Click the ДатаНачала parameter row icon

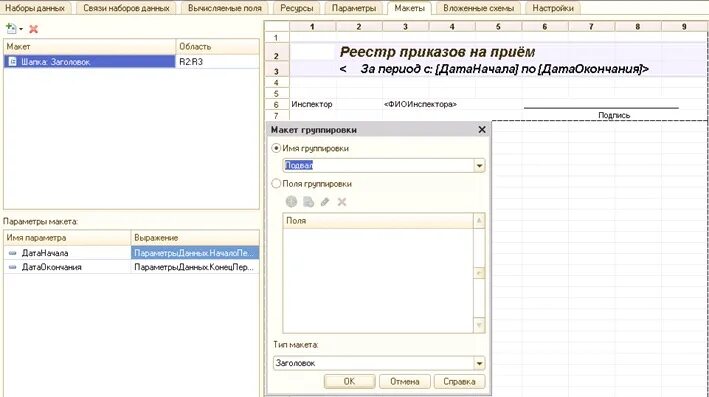pyautogui.click(x=13, y=253)
